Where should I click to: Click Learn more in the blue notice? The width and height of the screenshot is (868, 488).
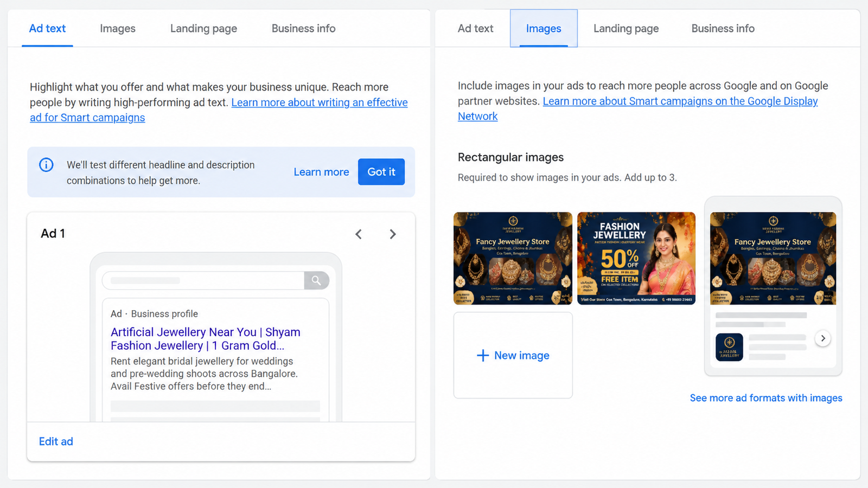321,172
